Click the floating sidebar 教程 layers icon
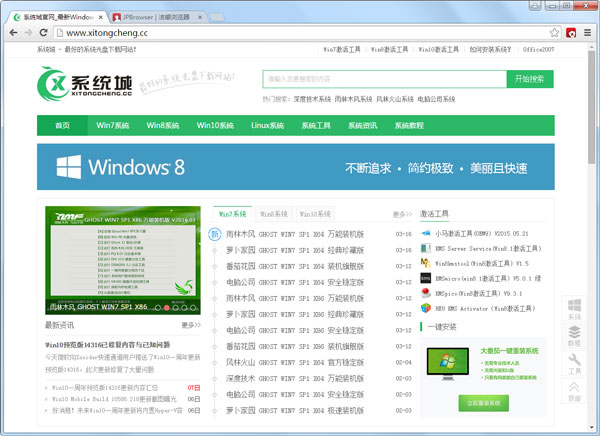Screen dimensions: 600x436 coord(574,336)
